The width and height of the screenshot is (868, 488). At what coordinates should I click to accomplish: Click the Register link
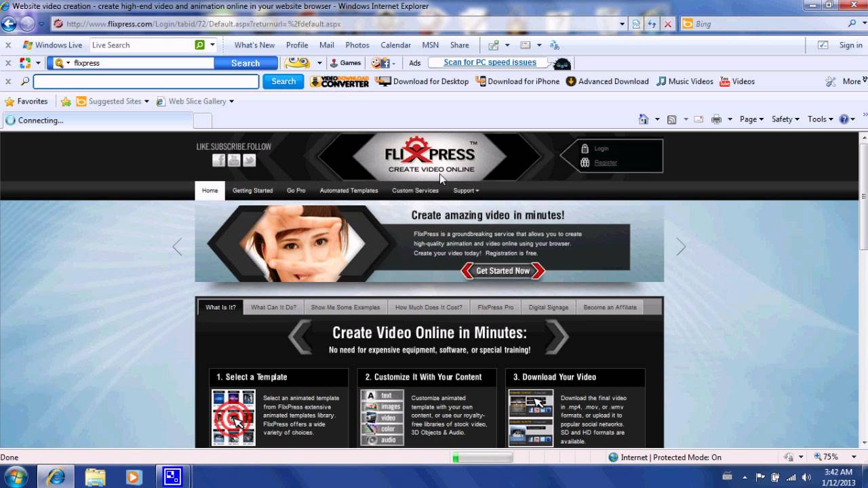(x=606, y=163)
